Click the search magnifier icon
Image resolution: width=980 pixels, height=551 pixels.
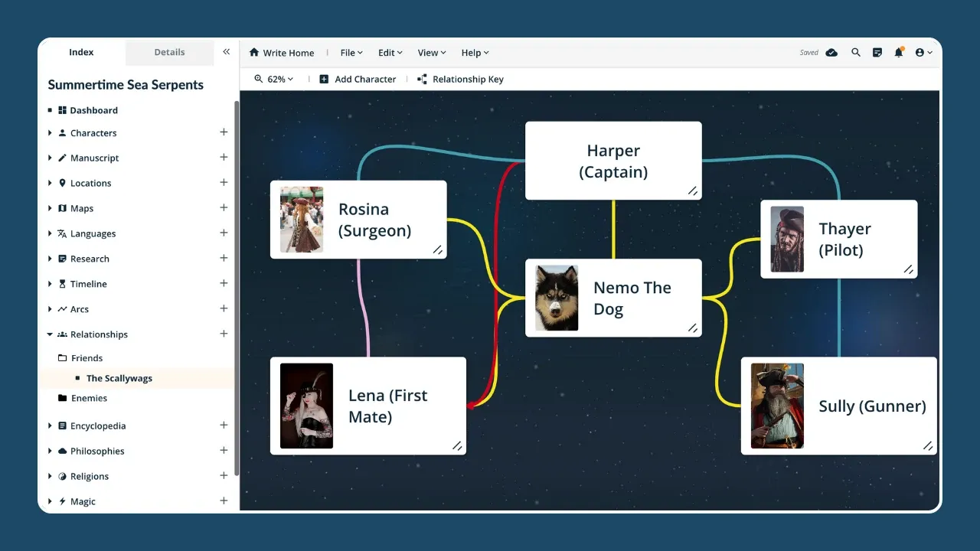tap(856, 53)
